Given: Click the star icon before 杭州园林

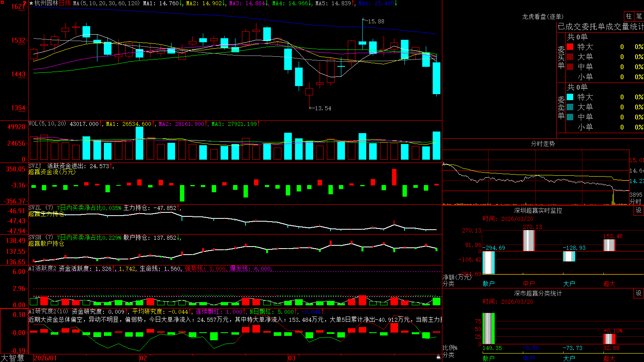Looking at the screenshot, I should point(31,3).
